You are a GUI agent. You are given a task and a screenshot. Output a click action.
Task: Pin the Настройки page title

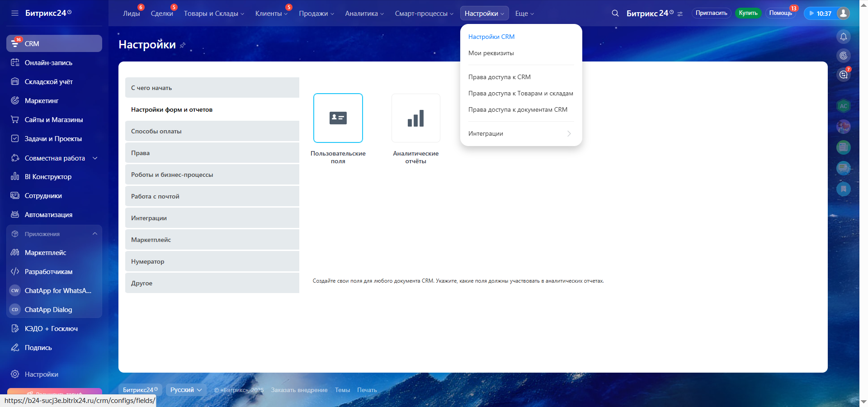(x=183, y=45)
